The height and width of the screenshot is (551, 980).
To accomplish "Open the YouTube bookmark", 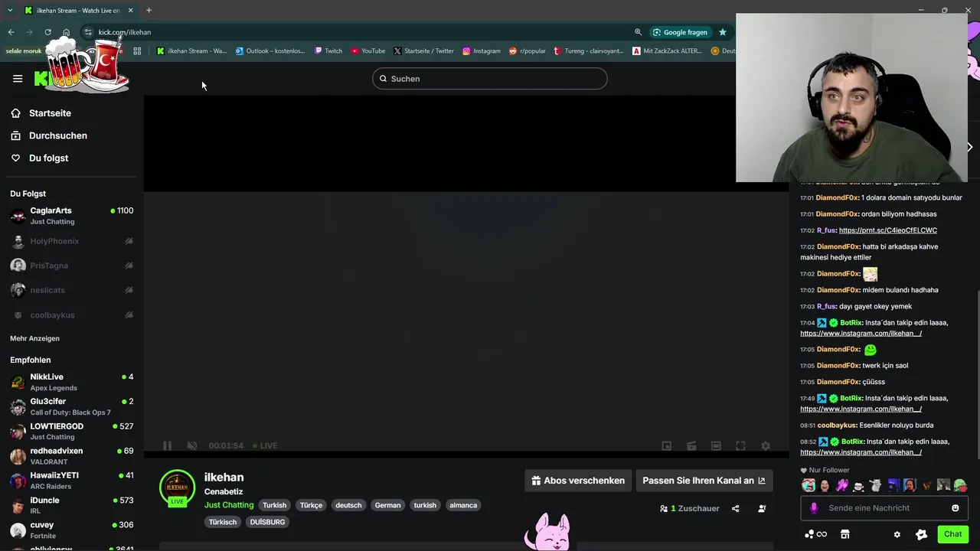I will click(x=368, y=51).
